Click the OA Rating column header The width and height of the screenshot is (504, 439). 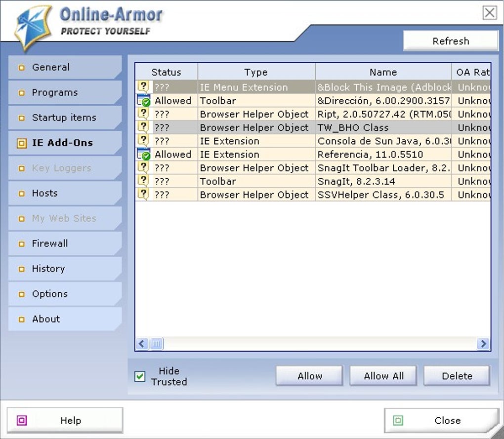[471, 72]
